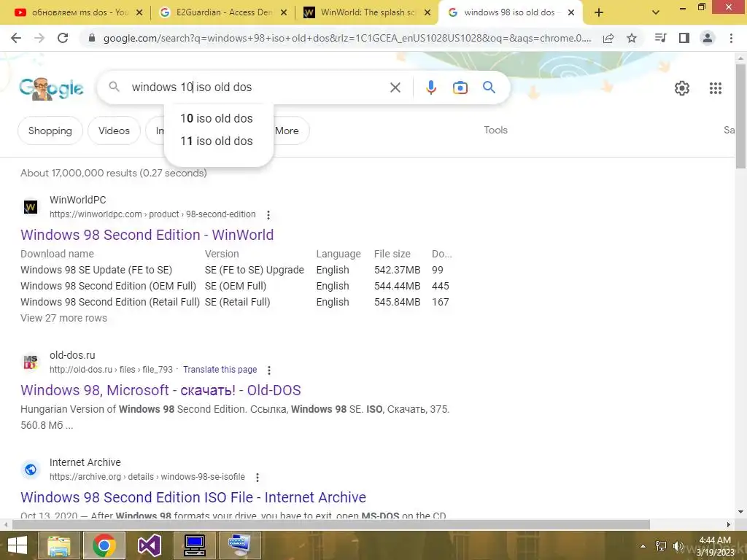The image size is (747, 560).
Task: Open volume control in system tray
Action: pos(678,546)
